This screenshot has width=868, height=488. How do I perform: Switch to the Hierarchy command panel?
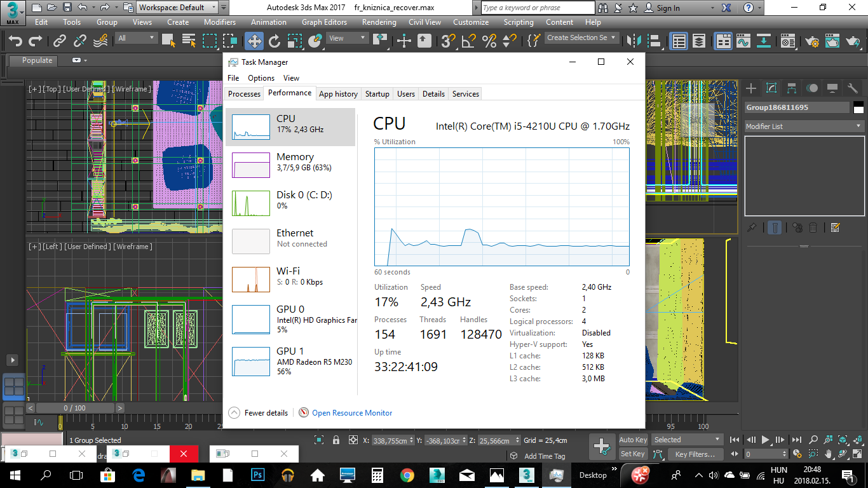791,88
